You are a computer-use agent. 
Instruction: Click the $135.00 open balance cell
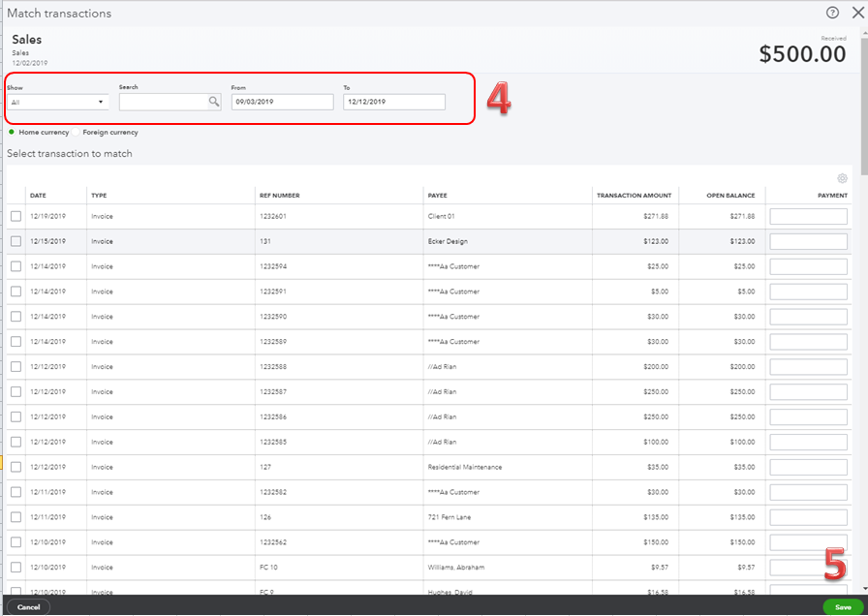click(742, 517)
